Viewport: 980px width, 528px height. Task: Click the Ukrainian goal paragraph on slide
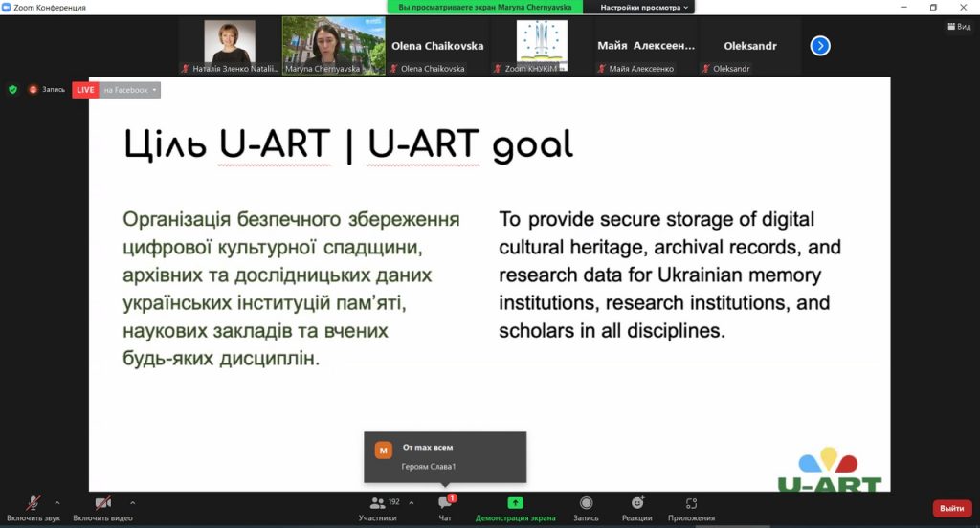[x=291, y=289]
